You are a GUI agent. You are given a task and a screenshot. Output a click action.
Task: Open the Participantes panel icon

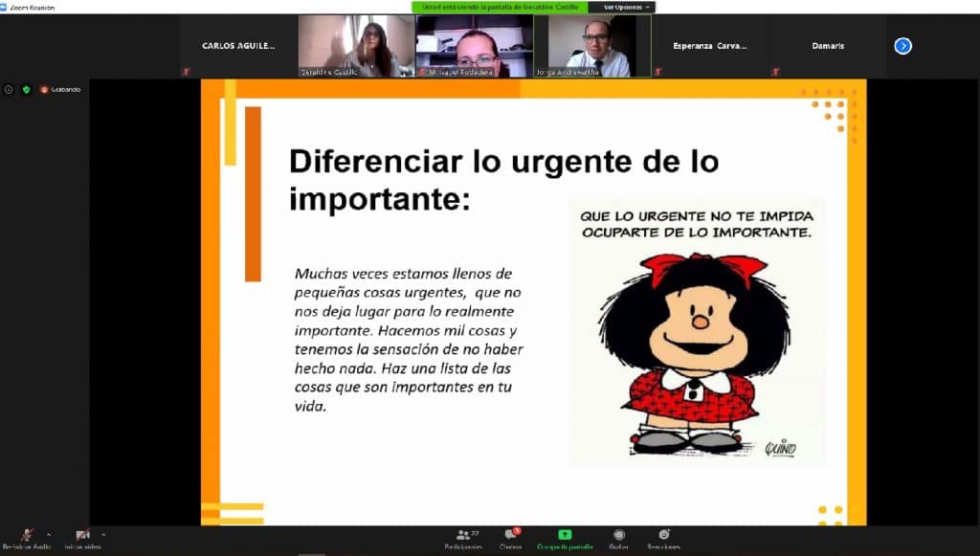[463, 535]
